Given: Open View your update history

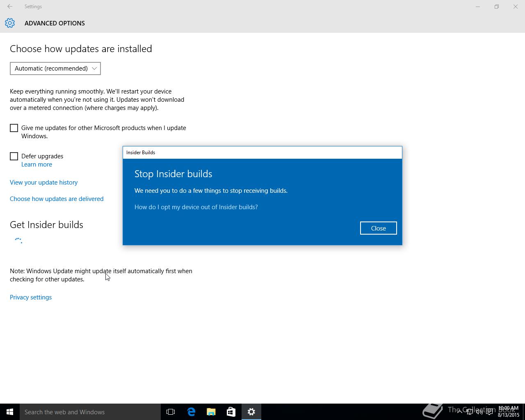Looking at the screenshot, I should click(x=43, y=183).
